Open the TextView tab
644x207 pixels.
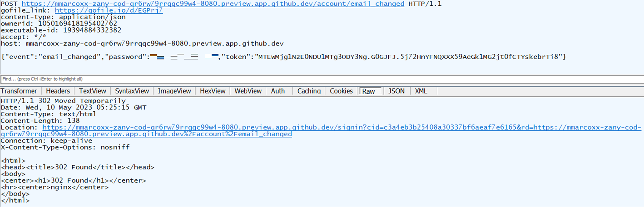(92, 91)
